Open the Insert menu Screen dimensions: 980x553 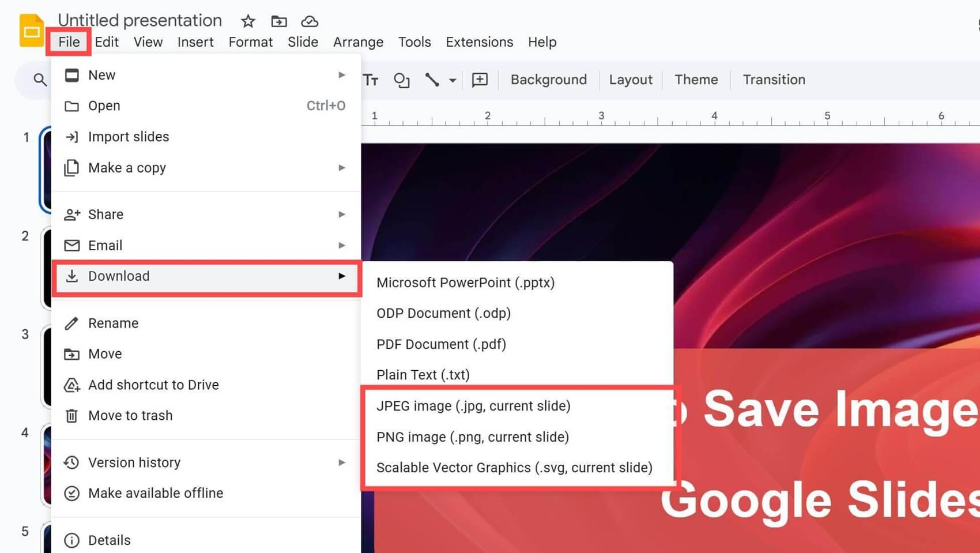195,42
